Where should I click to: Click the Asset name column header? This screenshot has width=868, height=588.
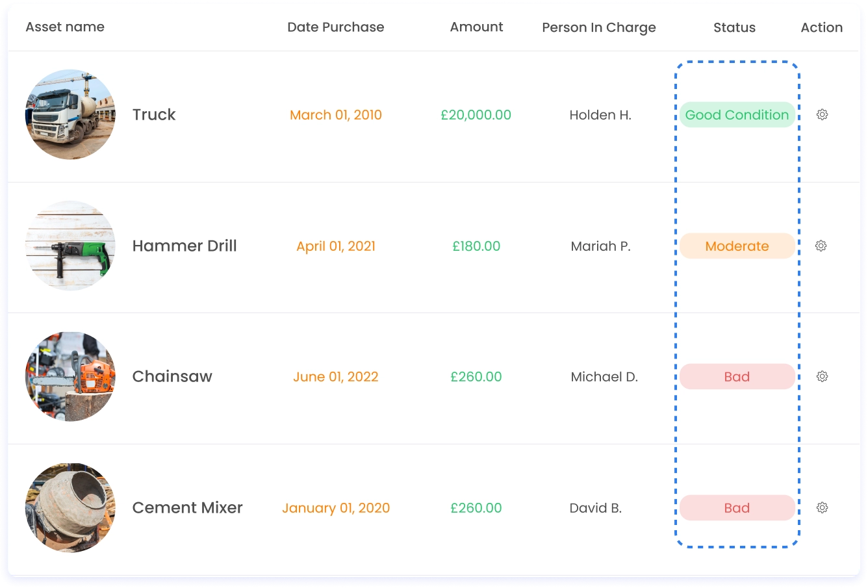(x=65, y=27)
